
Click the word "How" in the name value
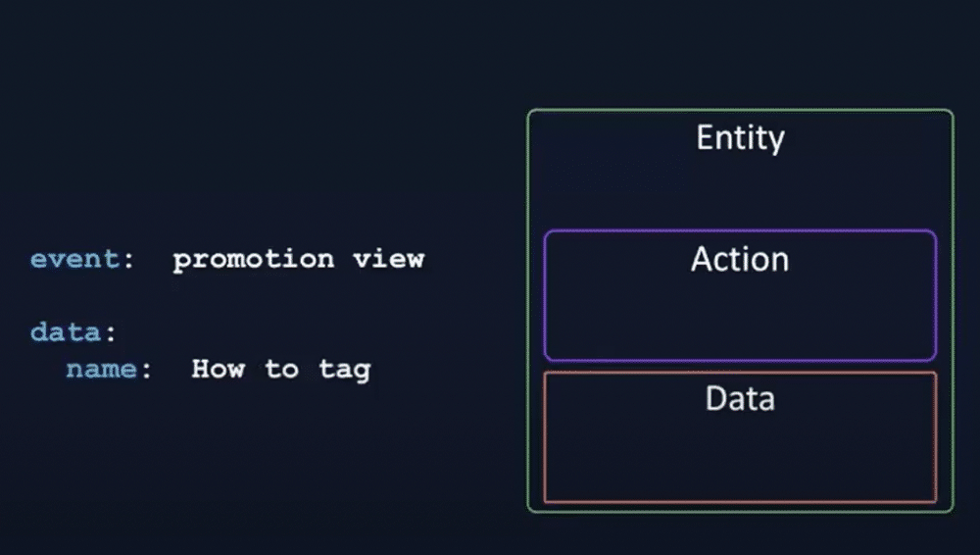(x=218, y=370)
